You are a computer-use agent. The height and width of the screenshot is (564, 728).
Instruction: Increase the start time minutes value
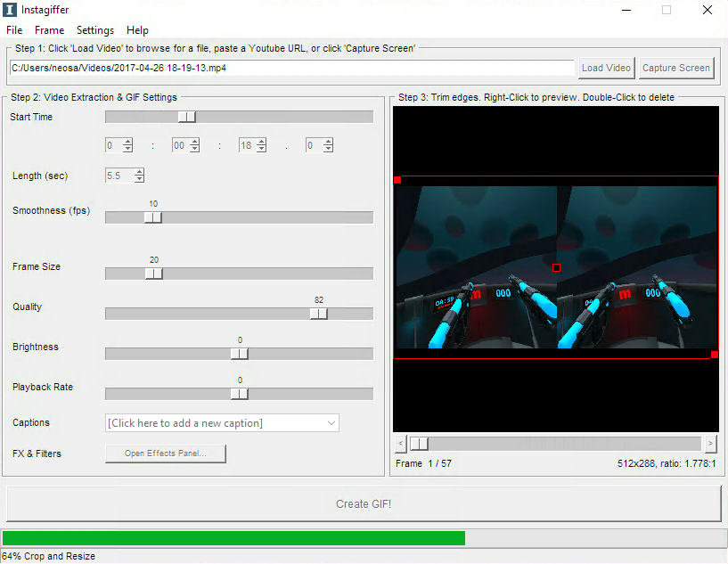(x=194, y=142)
